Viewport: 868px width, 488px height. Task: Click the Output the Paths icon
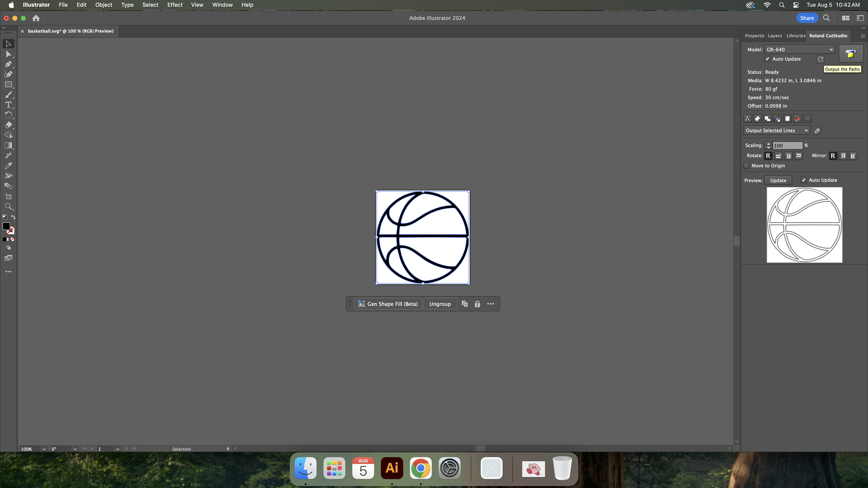850,54
